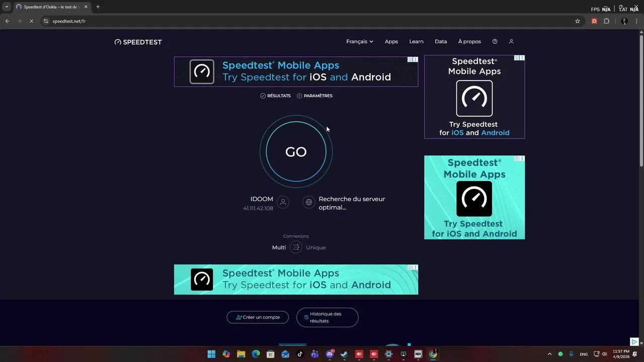The image size is (644, 362).
Task: Click the address bar URL field
Action: click(x=312, y=21)
